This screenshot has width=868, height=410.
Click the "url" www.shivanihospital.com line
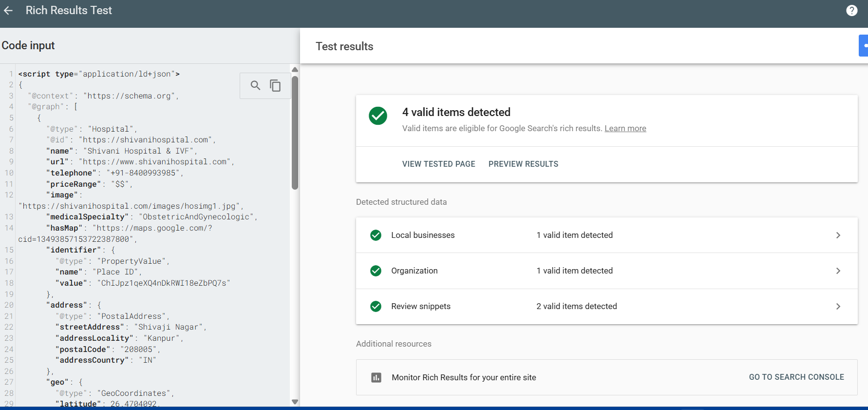(140, 162)
